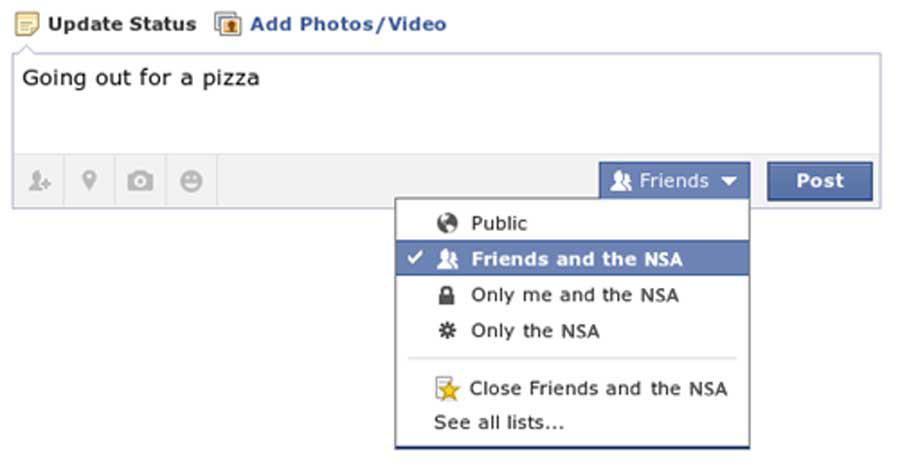Click the Add Photos/Video picture icon

(228, 25)
